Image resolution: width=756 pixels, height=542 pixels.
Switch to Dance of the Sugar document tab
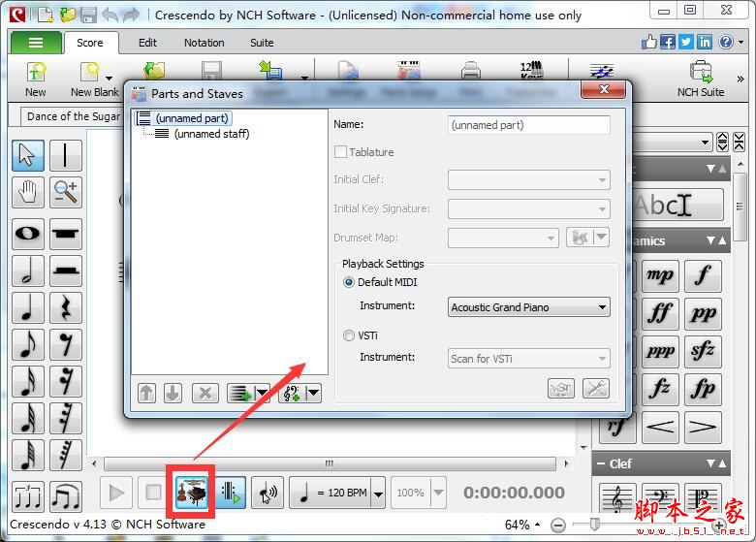[x=73, y=116]
